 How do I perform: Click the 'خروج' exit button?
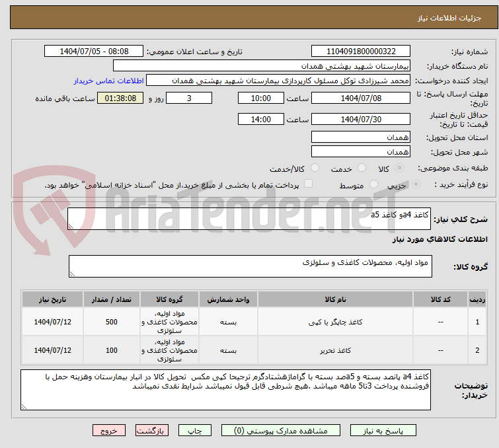click(109, 431)
